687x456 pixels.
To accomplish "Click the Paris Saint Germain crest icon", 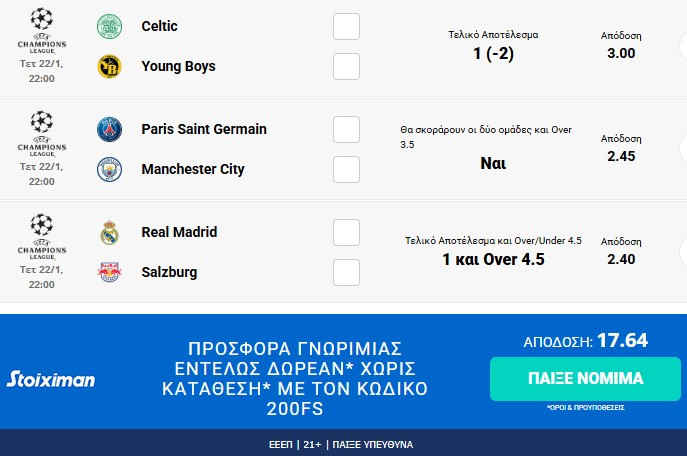I will tap(108, 129).
